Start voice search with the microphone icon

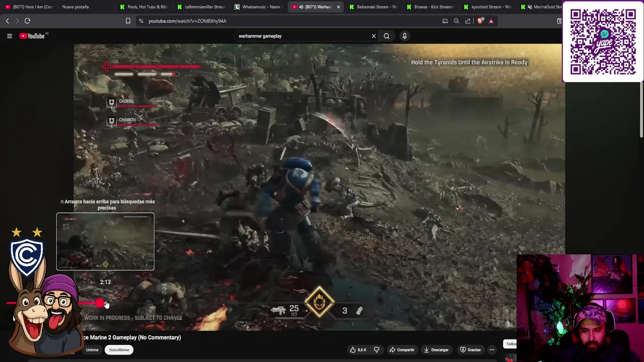[x=405, y=36]
